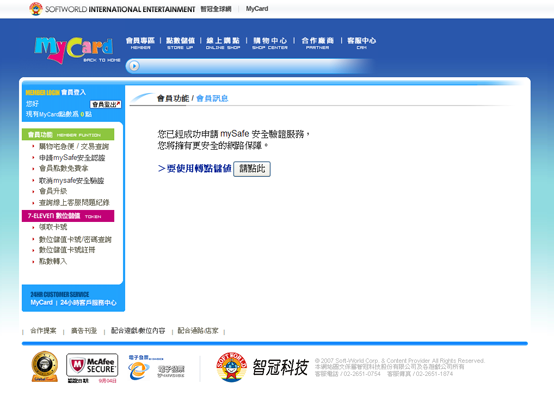The image size is (554, 396).
Task: Click the round play arrow icon in banner
Action: (134, 66)
